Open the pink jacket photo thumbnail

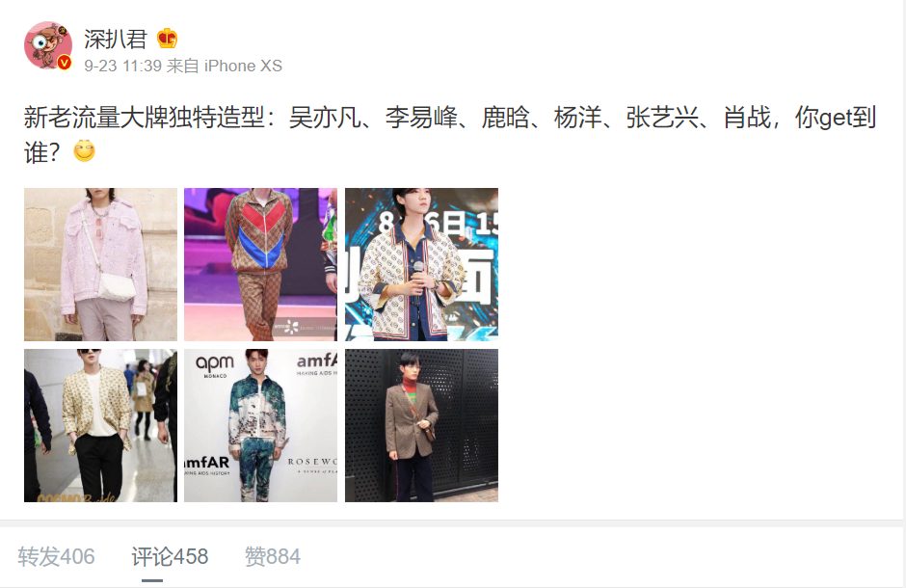click(x=100, y=264)
